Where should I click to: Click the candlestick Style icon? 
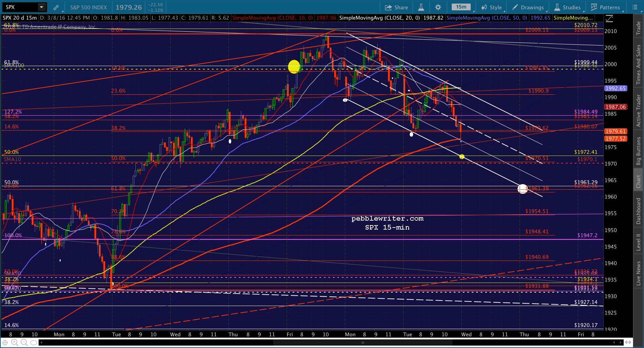[484, 7]
